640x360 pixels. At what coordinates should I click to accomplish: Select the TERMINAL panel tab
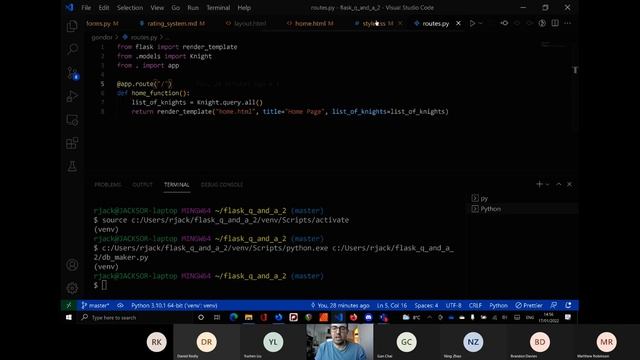[x=176, y=185]
